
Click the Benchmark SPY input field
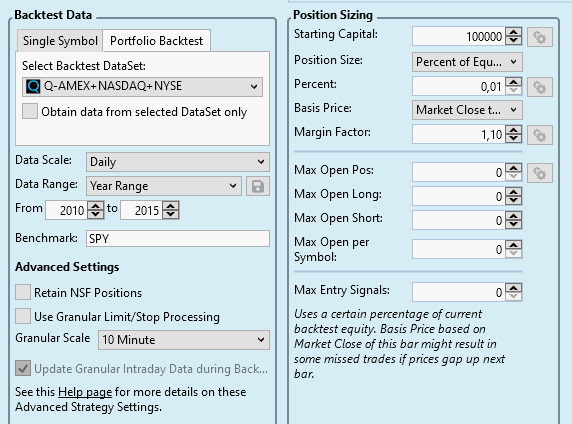178,239
